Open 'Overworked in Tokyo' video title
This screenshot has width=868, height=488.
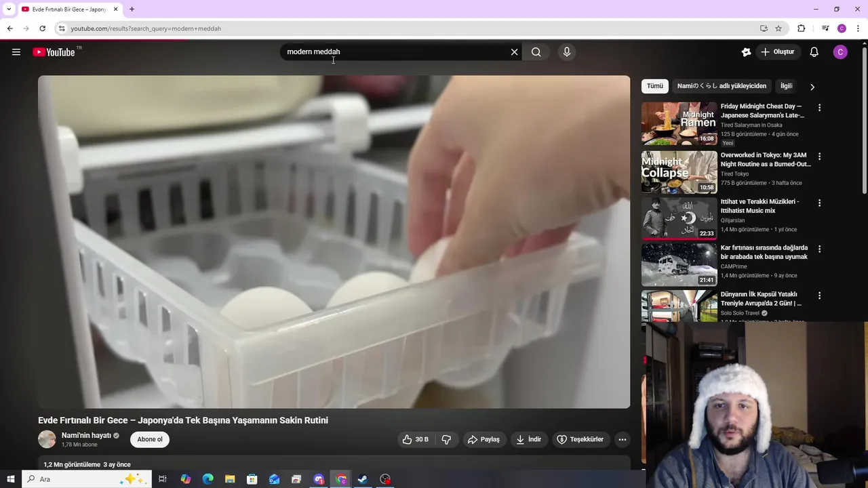click(x=766, y=159)
